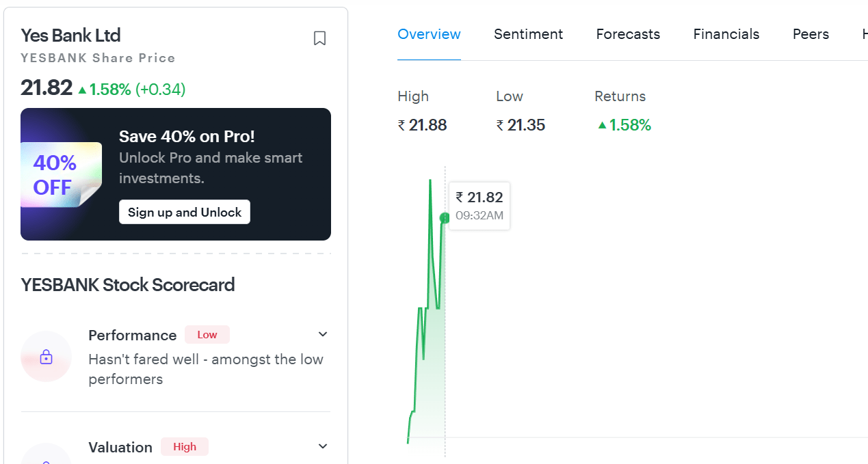868x464 pixels.
Task: Click the High badge next to Valuation
Action: coord(185,447)
